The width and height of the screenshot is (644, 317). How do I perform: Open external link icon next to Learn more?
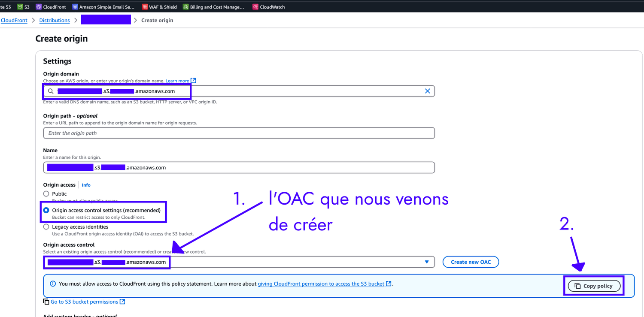tap(193, 81)
